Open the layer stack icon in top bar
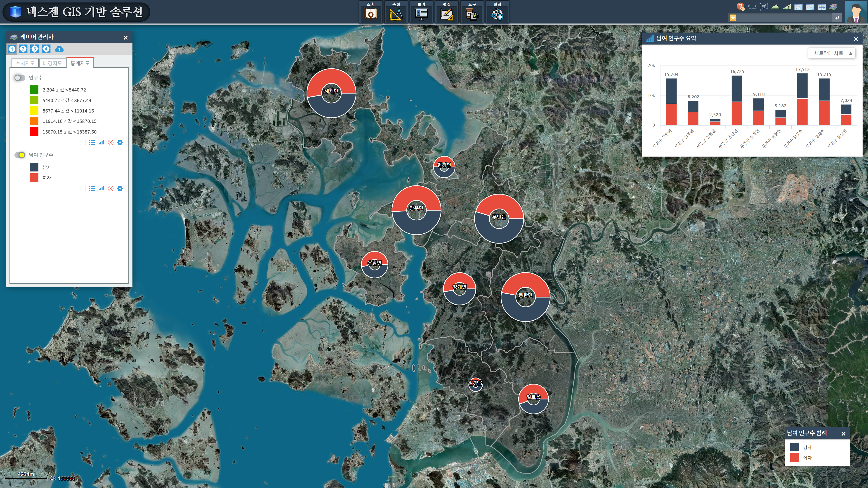This screenshot has width=868, height=488. (x=833, y=7)
